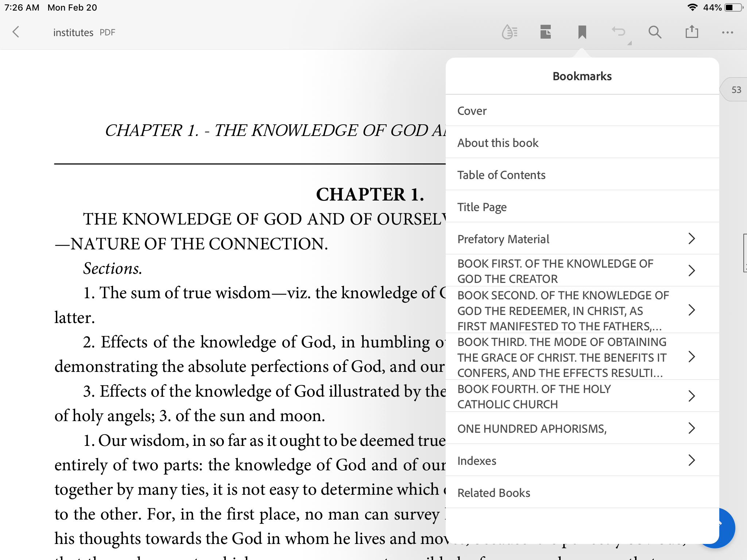Open Liquid Mode reading view

510,32
